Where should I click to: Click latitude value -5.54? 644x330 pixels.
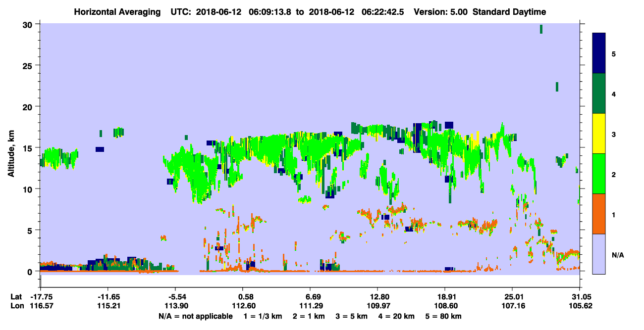tap(176, 297)
